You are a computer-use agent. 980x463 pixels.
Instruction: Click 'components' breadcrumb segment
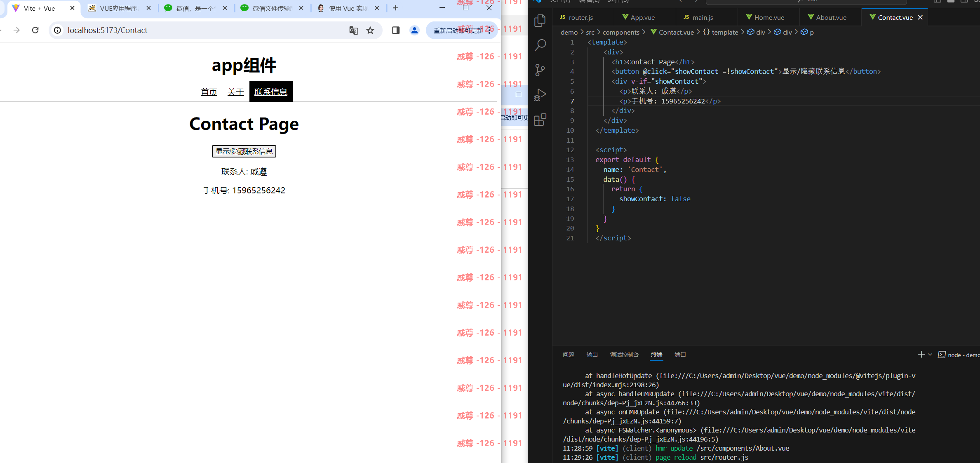click(621, 32)
